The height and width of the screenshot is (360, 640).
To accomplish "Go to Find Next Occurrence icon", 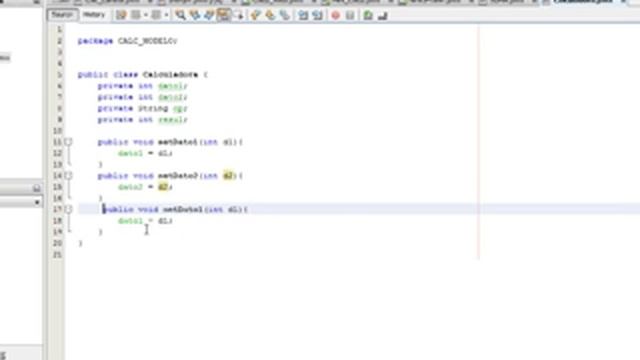I will tap(209, 16).
